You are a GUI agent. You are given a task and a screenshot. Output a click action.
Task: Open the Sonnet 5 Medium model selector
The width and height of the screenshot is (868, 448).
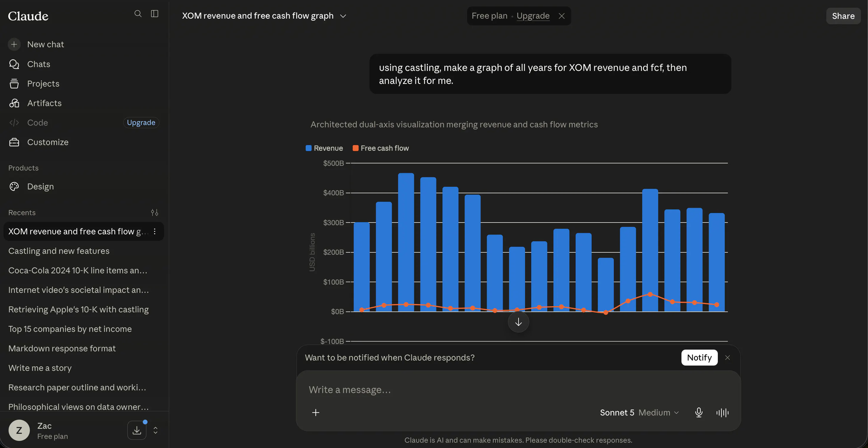click(639, 413)
